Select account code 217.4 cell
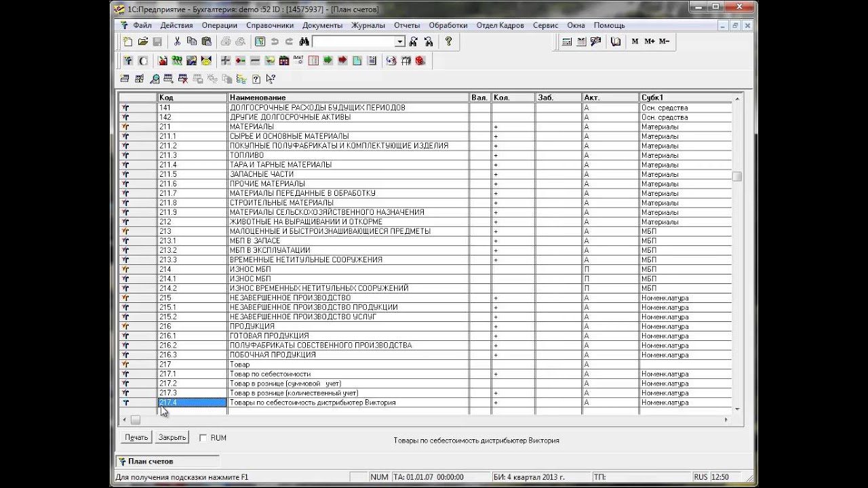The width and height of the screenshot is (868, 488). [x=192, y=403]
